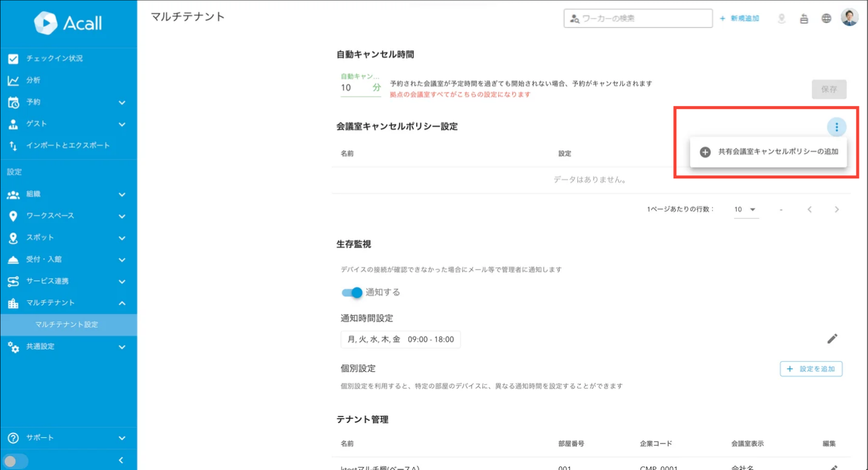
Task: Click the Acall logo in sidebar
Action: point(68,23)
